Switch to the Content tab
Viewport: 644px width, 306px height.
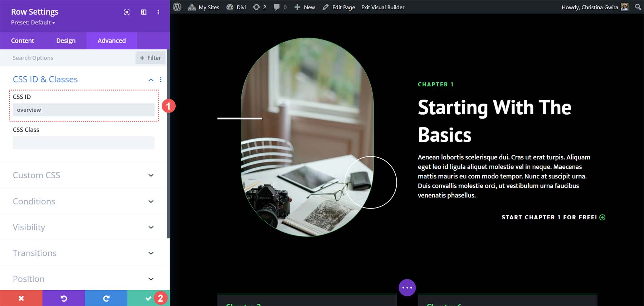(23, 41)
